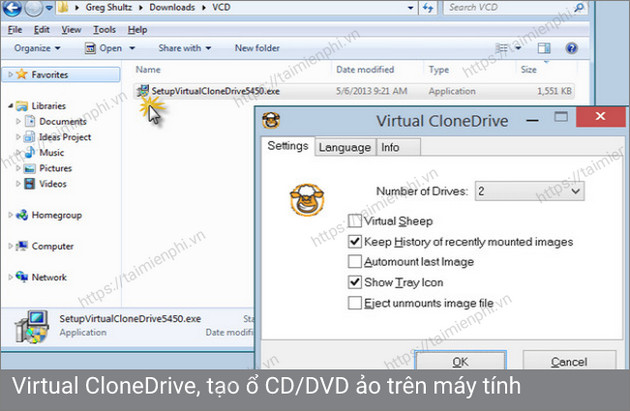Open the Number of Drives combo box
Screen dimensions: 630x411
click(x=530, y=191)
